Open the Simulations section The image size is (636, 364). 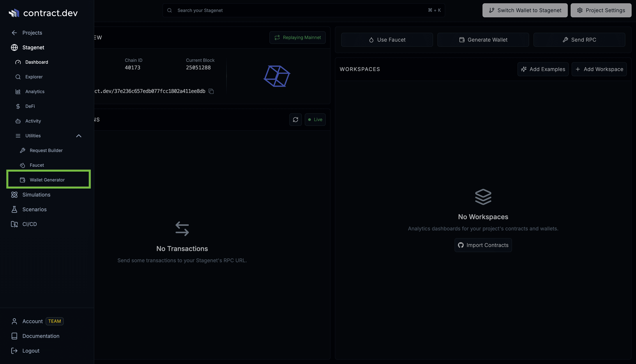coord(36,195)
